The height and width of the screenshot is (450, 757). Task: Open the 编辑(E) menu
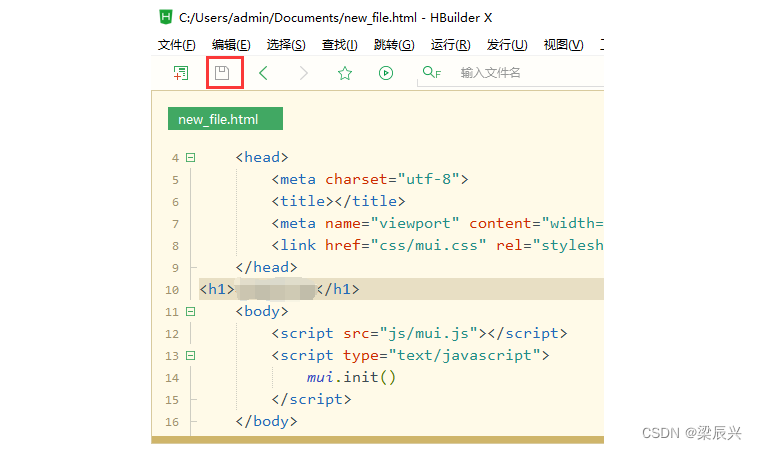coord(231,45)
